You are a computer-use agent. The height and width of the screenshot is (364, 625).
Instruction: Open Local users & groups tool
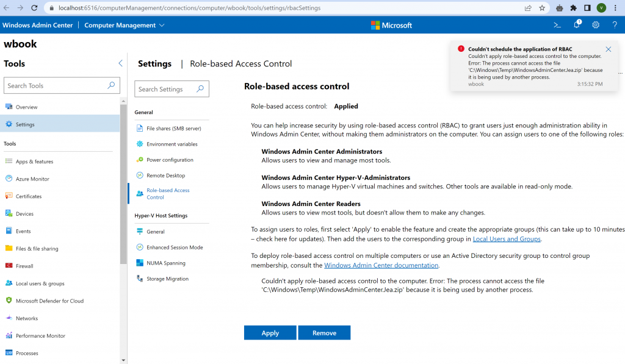pos(60,284)
